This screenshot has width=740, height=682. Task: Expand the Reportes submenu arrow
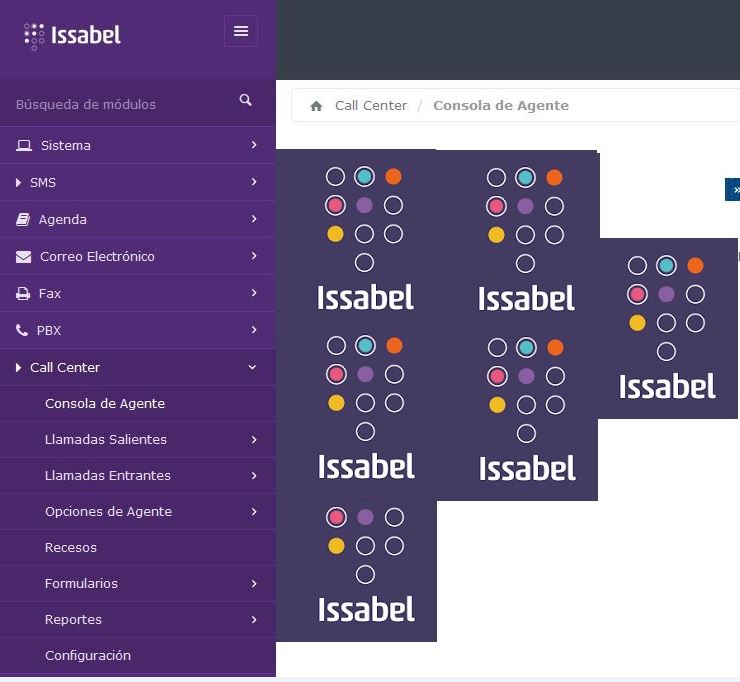point(254,619)
